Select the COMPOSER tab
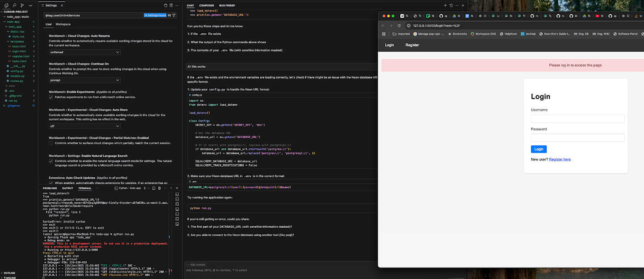The image size is (644, 279). (x=207, y=5)
